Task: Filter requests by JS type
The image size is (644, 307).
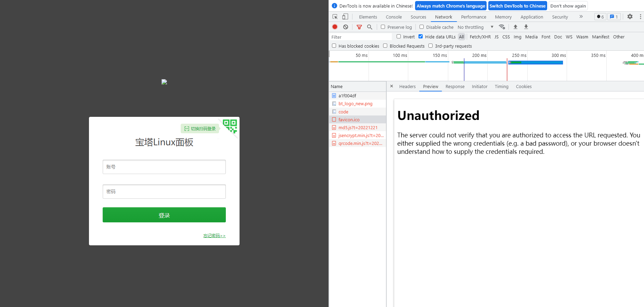Action: click(x=497, y=37)
